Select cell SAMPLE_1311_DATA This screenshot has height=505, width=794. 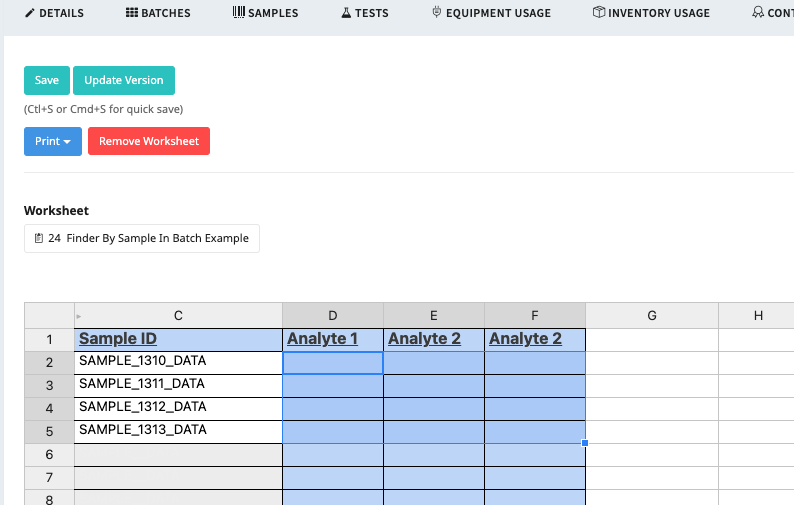coord(178,386)
